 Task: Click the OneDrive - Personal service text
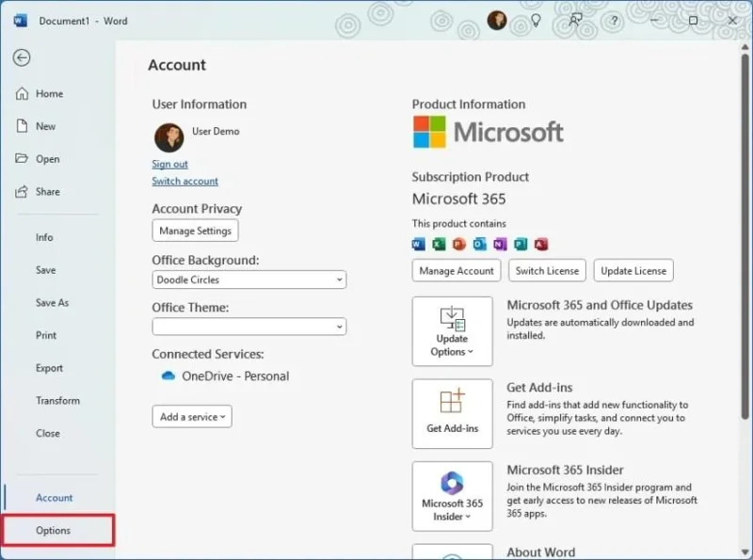[235, 376]
